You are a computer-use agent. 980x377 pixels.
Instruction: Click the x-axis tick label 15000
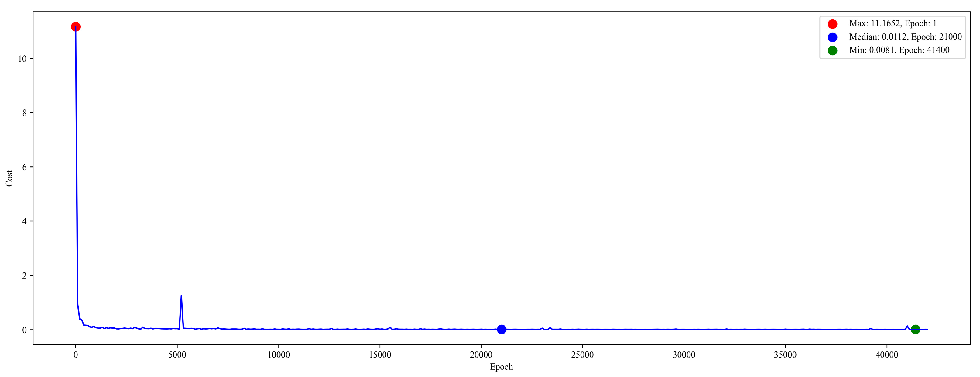pyautogui.click(x=380, y=355)
